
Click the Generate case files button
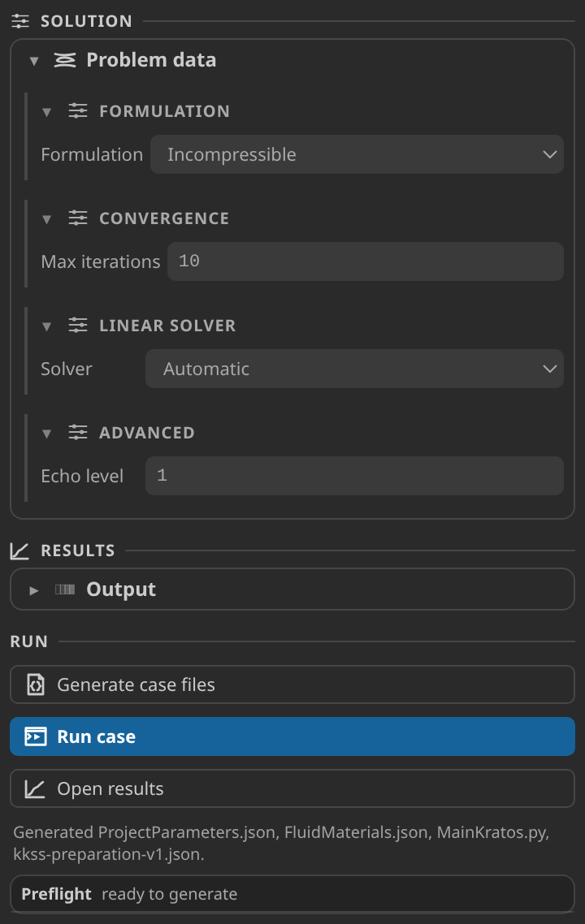point(292,684)
